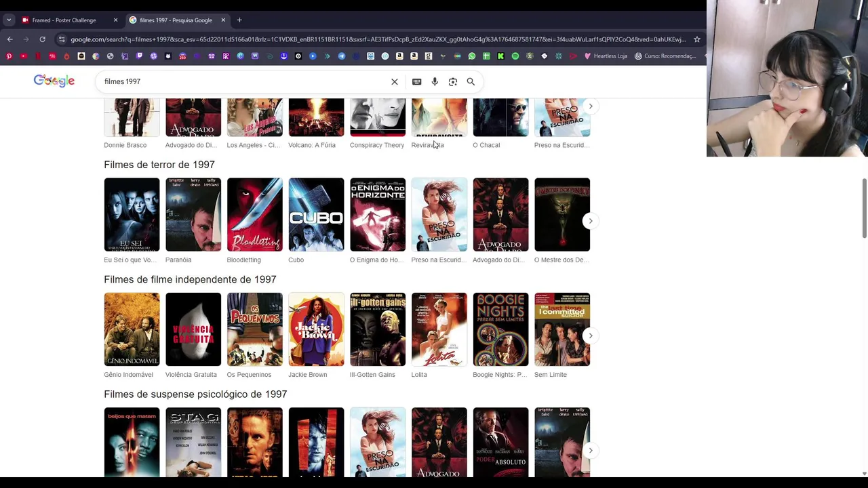868x488 pixels.
Task: Open the 'Lolita' film poster
Action: 439,329
